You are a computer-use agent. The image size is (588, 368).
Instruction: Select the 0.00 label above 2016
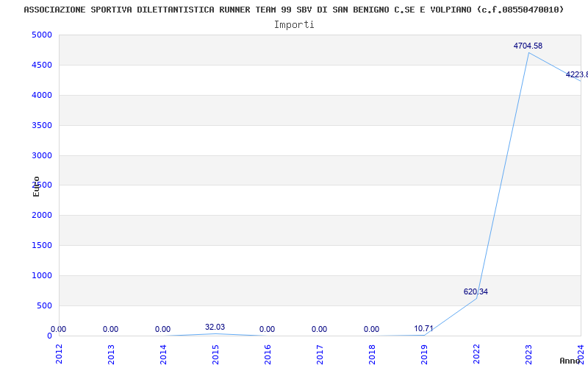click(x=267, y=329)
